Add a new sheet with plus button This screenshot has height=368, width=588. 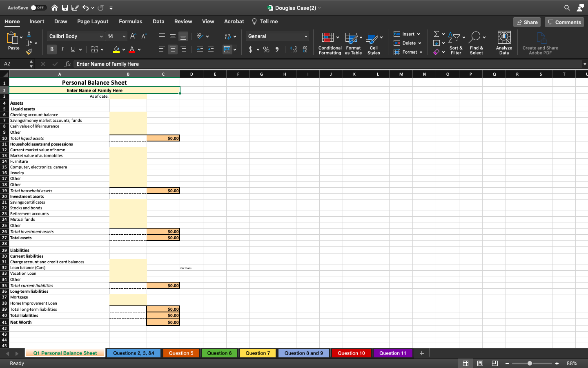pos(422,353)
